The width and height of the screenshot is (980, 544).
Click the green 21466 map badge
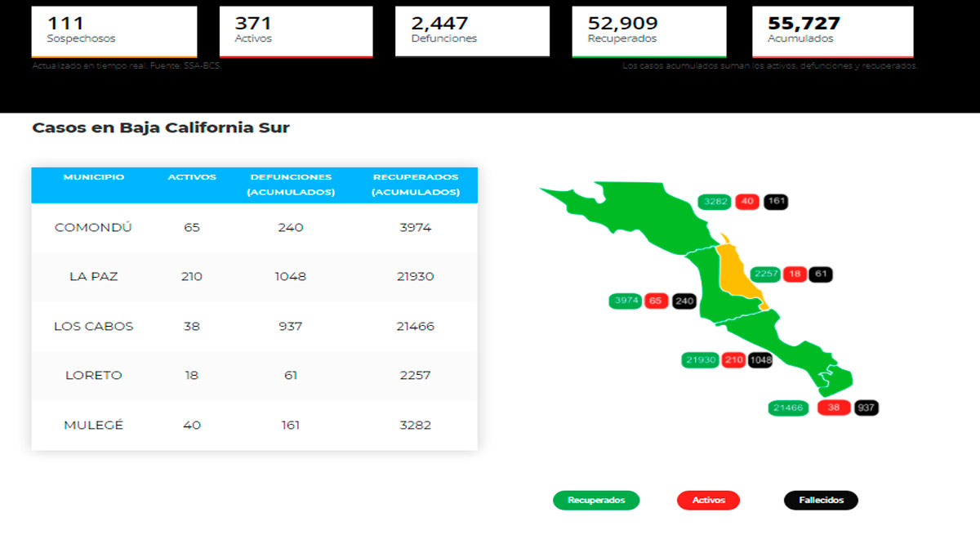pos(788,407)
